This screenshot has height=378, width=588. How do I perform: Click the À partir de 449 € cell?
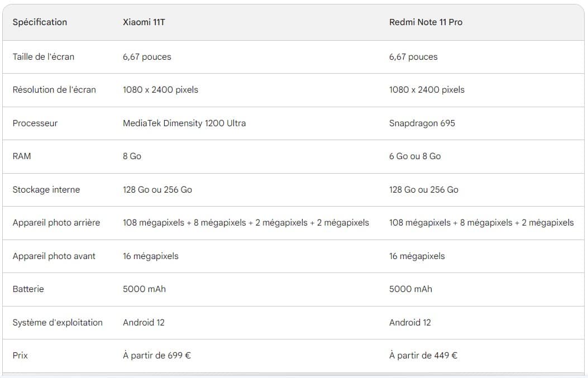(x=423, y=355)
